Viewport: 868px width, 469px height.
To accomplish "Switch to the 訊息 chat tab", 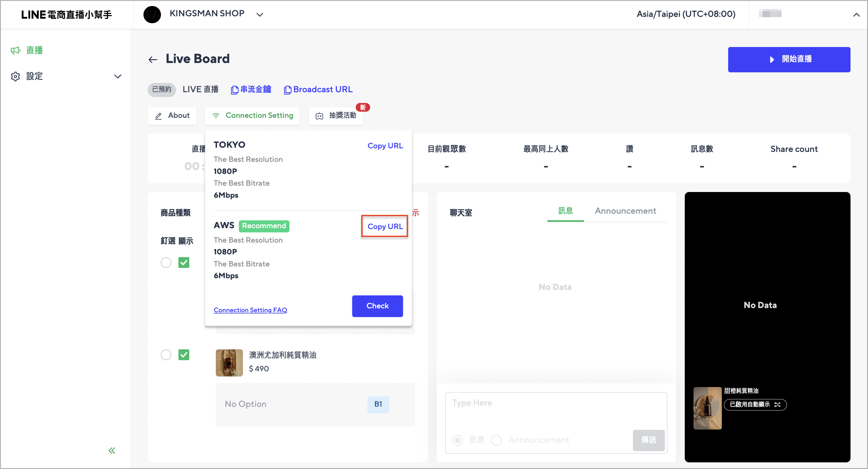I will tap(565, 211).
